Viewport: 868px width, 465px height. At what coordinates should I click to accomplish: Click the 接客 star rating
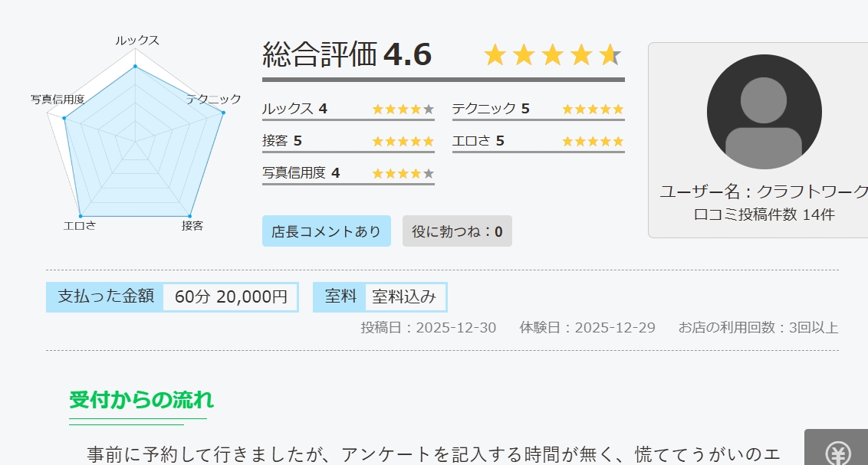403,141
